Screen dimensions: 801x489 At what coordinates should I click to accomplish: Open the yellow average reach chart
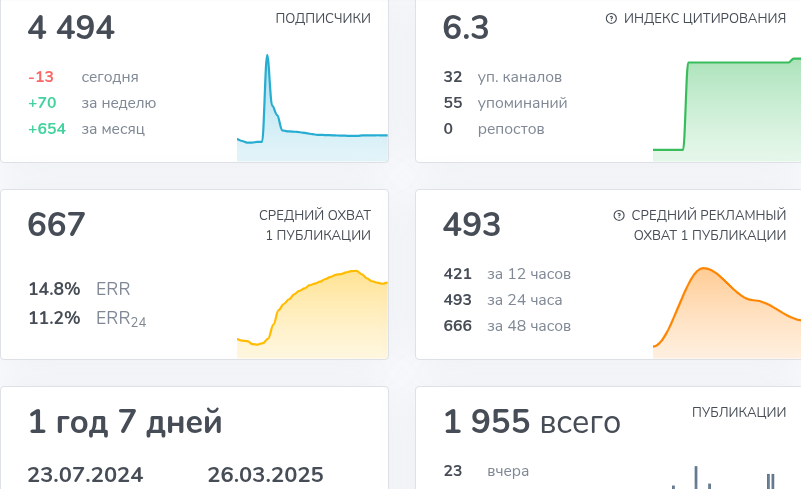tap(312, 314)
